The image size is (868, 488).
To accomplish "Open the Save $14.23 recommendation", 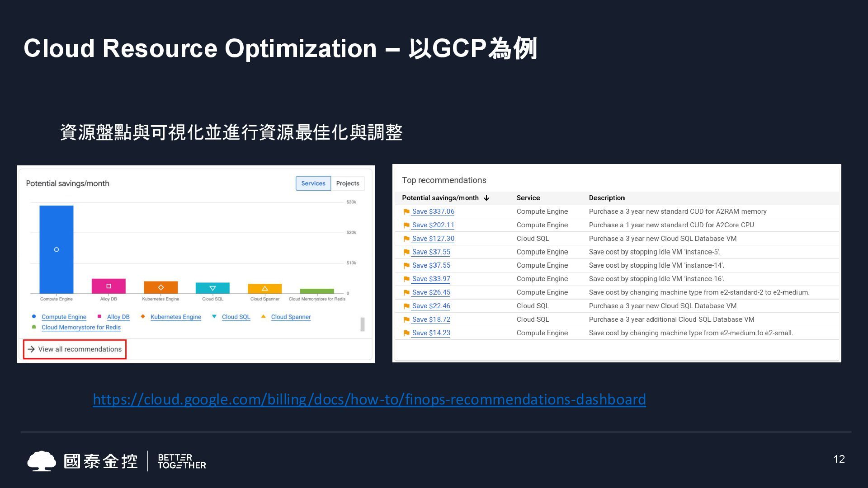I will tap(431, 333).
